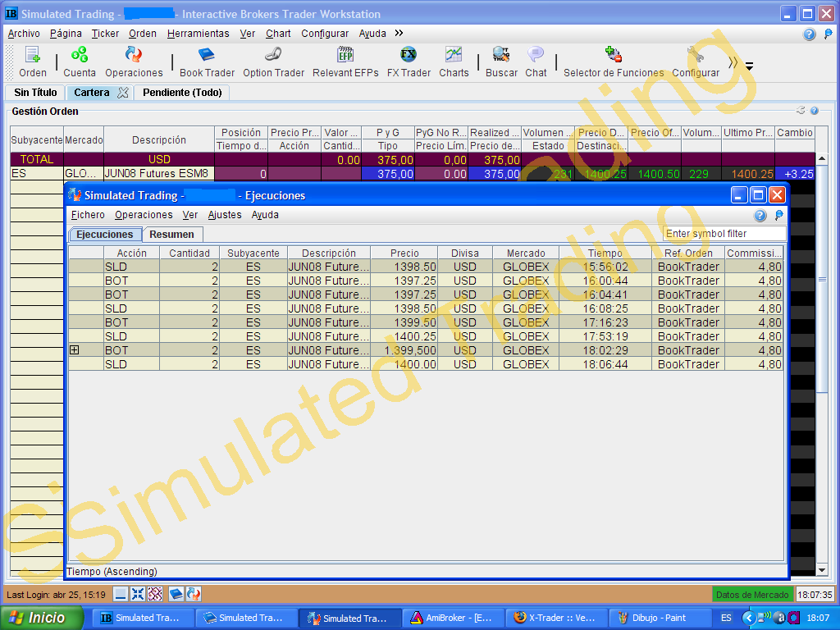Show more menus via menu bar chevron
The width and height of the screenshot is (840, 630).
click(x=399, y=34)
